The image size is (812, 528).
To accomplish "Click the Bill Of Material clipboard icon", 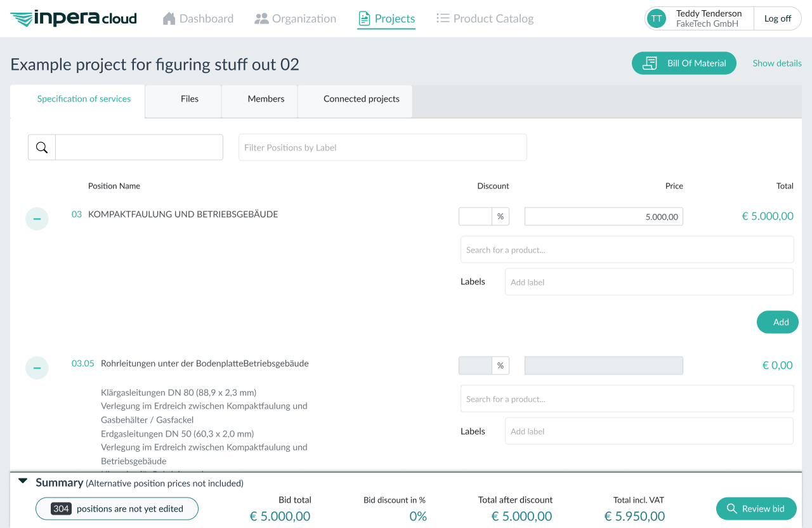I will (648, 63).
